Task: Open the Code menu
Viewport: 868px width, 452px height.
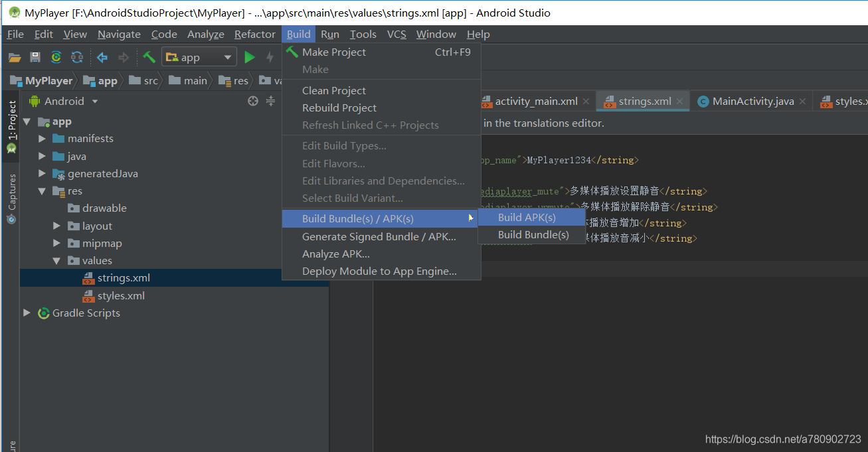Action: tap(164, 34)
